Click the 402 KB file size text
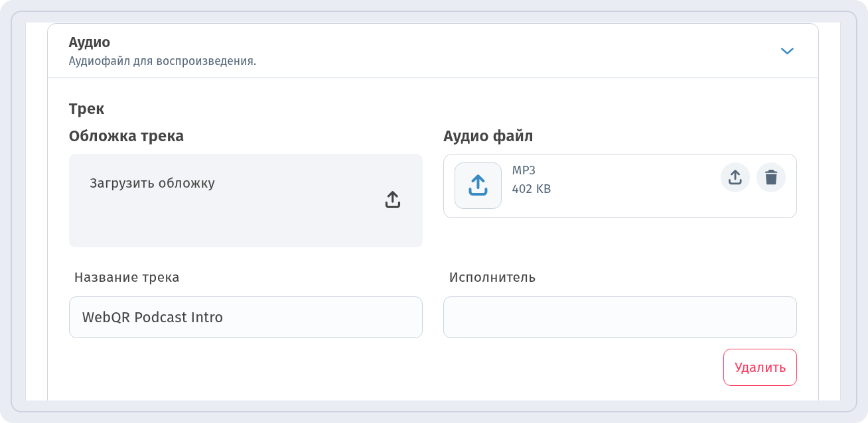The width and height of the screenshot is (868, 423). [x=532, y=189]
